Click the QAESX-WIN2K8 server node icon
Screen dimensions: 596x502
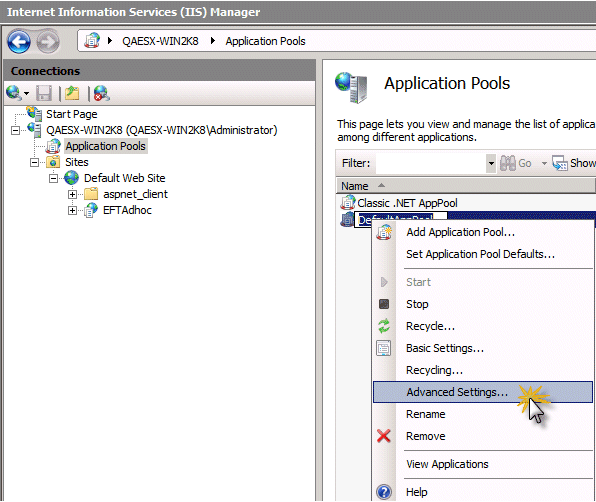pos(34,130)
